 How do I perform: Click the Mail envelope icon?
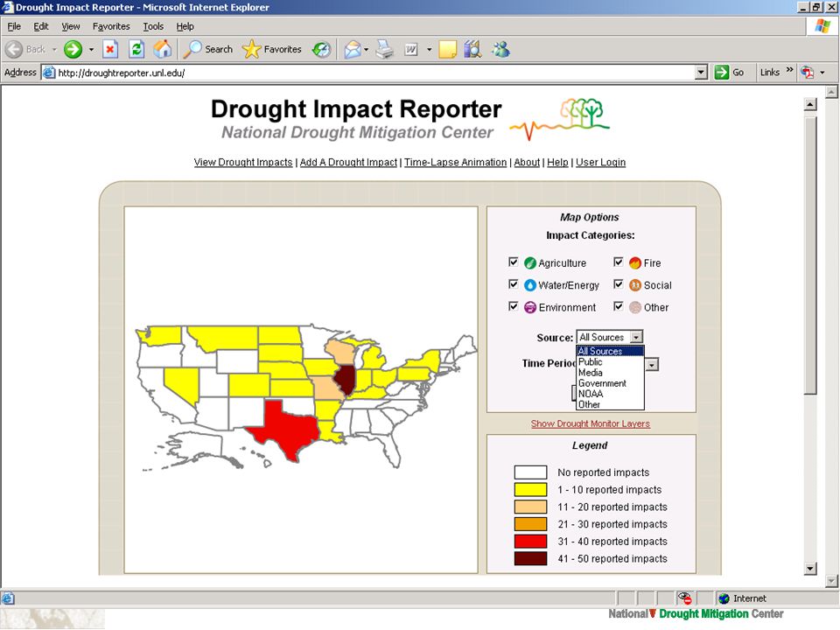click(x=353, y=50)
